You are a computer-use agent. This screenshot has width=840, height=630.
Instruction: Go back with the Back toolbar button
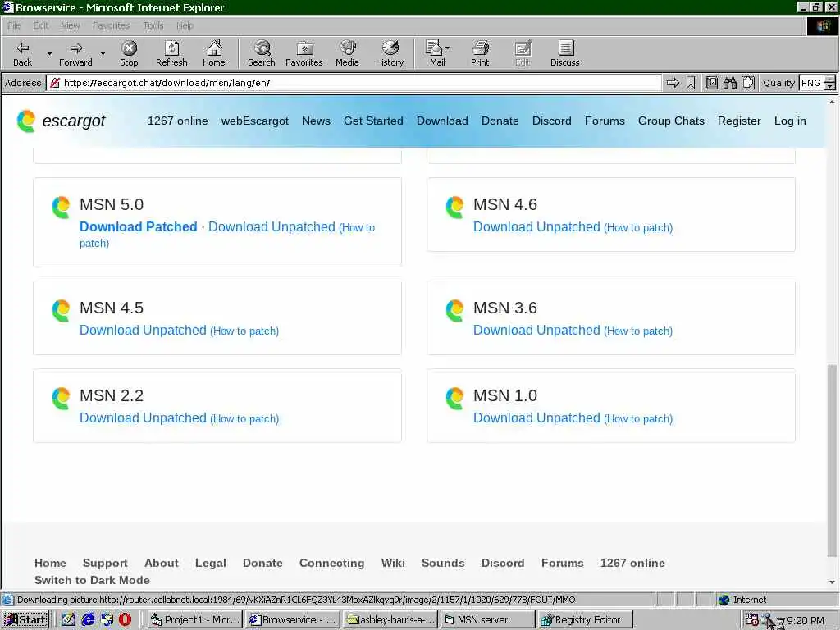tap(22, 53)
